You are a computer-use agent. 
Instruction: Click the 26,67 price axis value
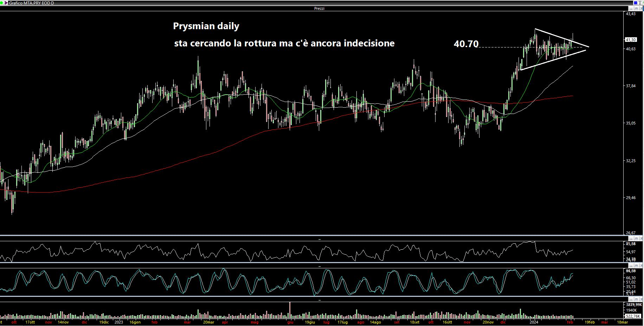pos(631,233)
